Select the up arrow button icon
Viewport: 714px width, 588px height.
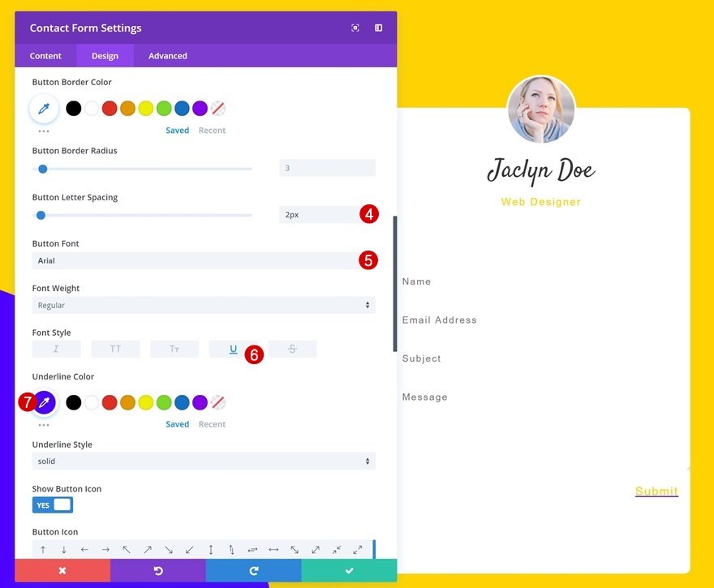tap(43, 550)
